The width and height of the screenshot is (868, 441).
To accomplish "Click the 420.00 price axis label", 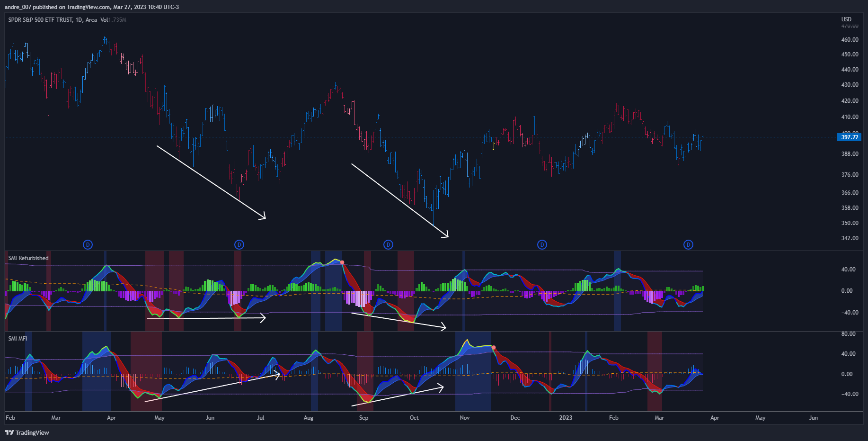I will tap(850, 101).
